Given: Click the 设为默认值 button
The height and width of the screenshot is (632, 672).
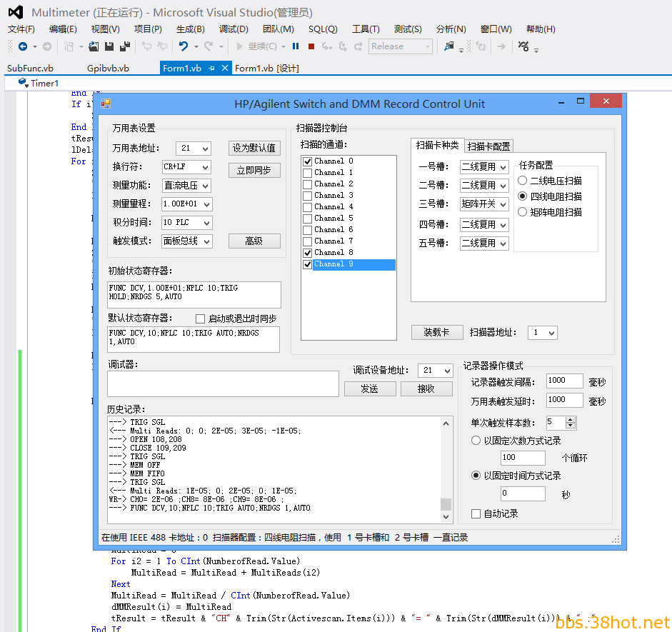Looking at the screenshot, I should 254,149.
